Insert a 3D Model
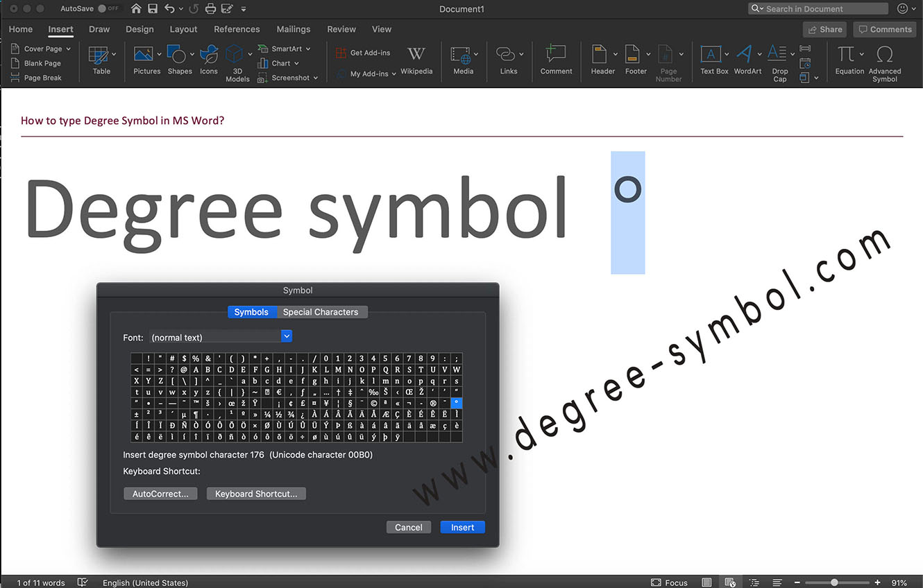 click(x=237, y=60)
